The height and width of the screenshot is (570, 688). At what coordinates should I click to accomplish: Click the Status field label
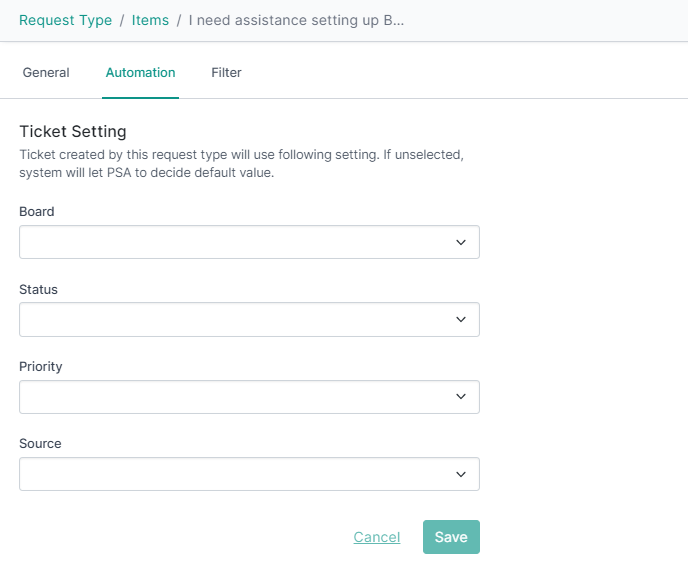coord(38,290)
